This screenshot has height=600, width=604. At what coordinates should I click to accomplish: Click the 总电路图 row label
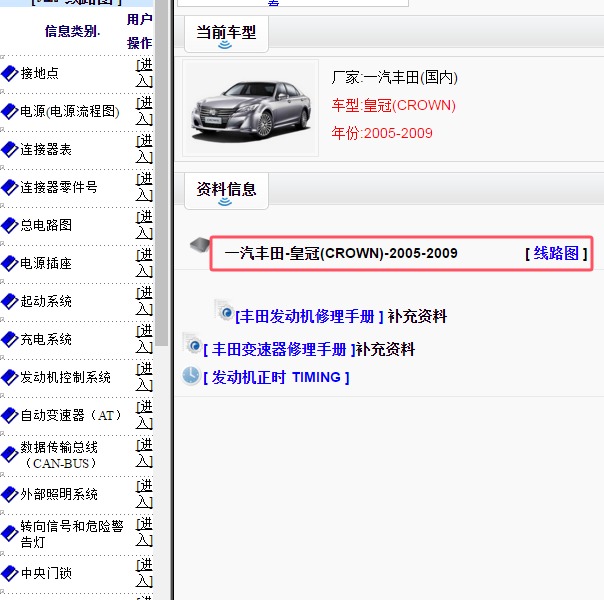46,225
